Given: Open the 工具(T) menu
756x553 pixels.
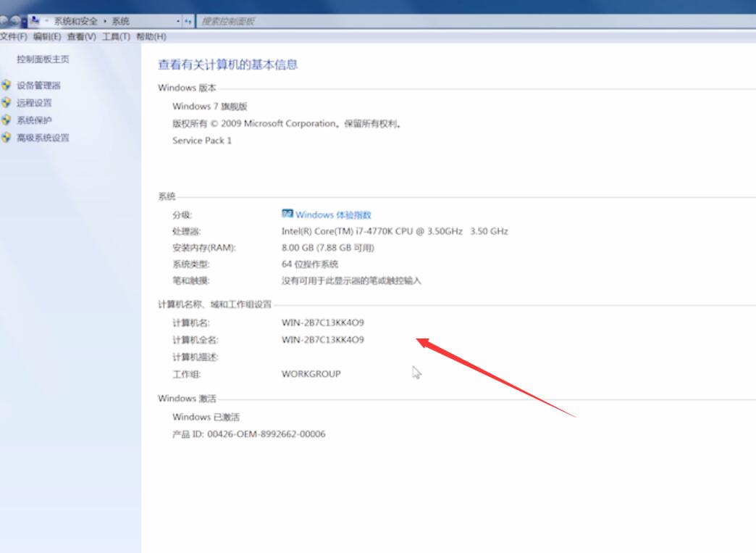Looking at the screenshot, I should coord(116,37).
